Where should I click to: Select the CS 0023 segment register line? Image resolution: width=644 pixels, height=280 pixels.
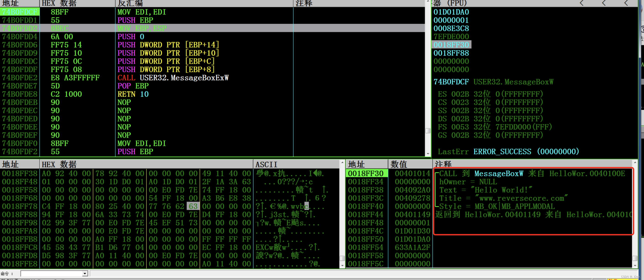(x=490, y=102)
